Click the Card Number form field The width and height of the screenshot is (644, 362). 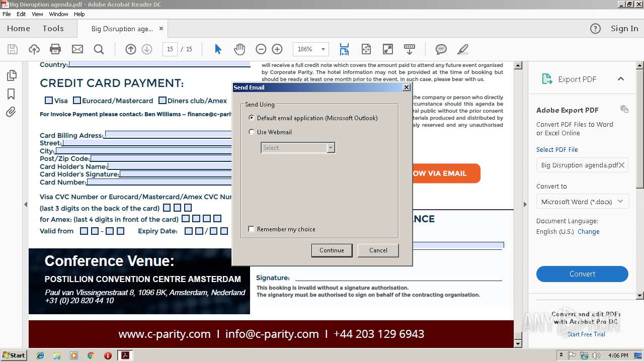click(x=159, y=183)
